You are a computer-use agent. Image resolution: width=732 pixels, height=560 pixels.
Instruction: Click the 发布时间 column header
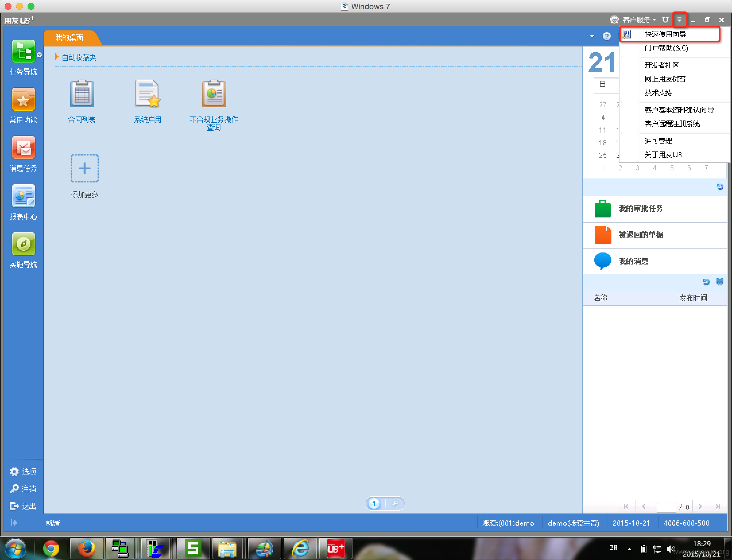click(693, 298)
